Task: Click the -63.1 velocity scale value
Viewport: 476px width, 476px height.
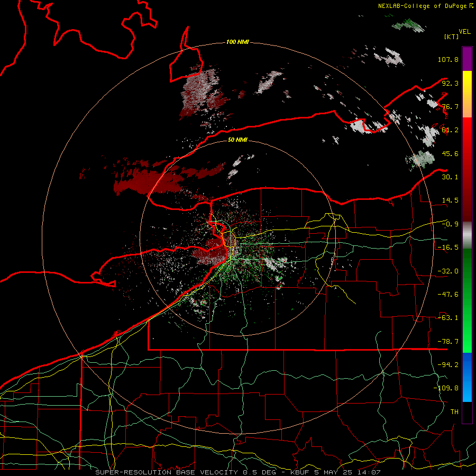Action: pos(448,318)
